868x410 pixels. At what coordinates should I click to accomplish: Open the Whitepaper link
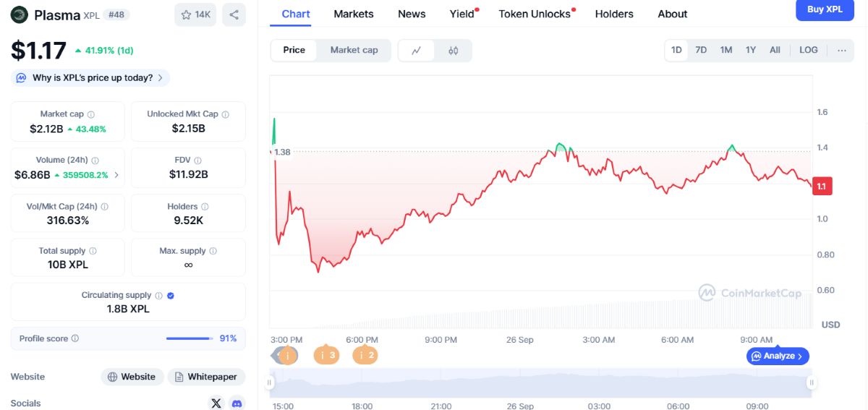pyautogui.click(x=206, y=377)
